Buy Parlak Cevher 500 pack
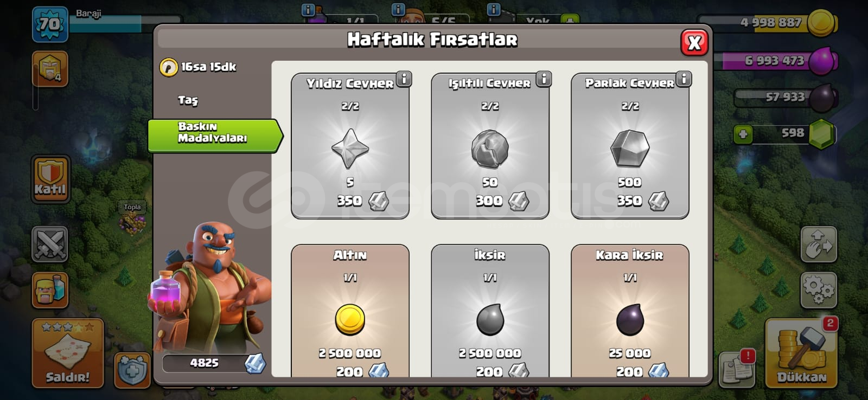The height and width of the screenshot is (400, 868). tap(630, 146)
